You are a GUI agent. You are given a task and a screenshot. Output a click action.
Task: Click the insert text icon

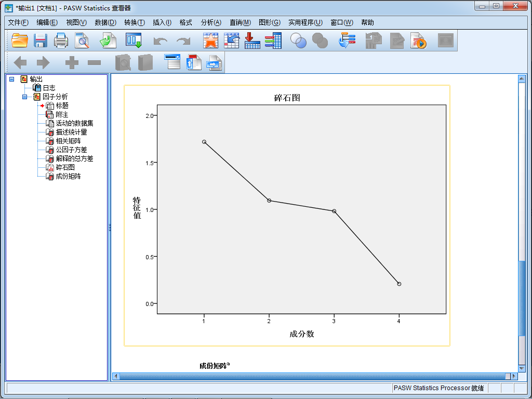(214, 63)
